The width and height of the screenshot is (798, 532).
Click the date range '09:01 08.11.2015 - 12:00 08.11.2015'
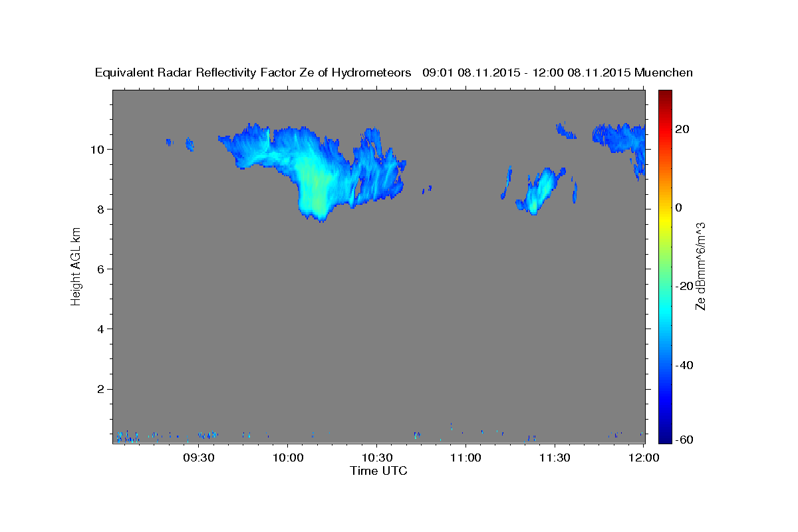527,73
